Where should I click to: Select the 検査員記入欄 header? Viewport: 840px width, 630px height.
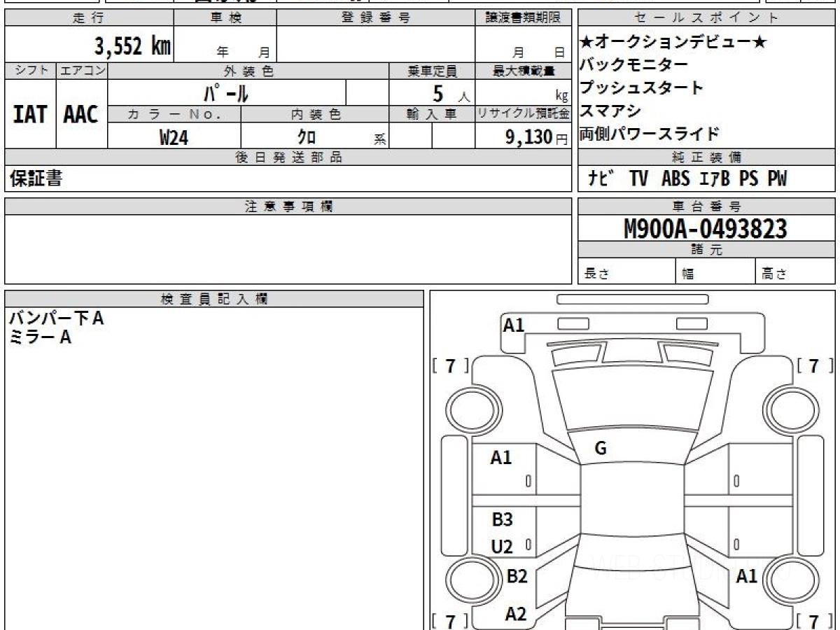(x=214, y=299)
